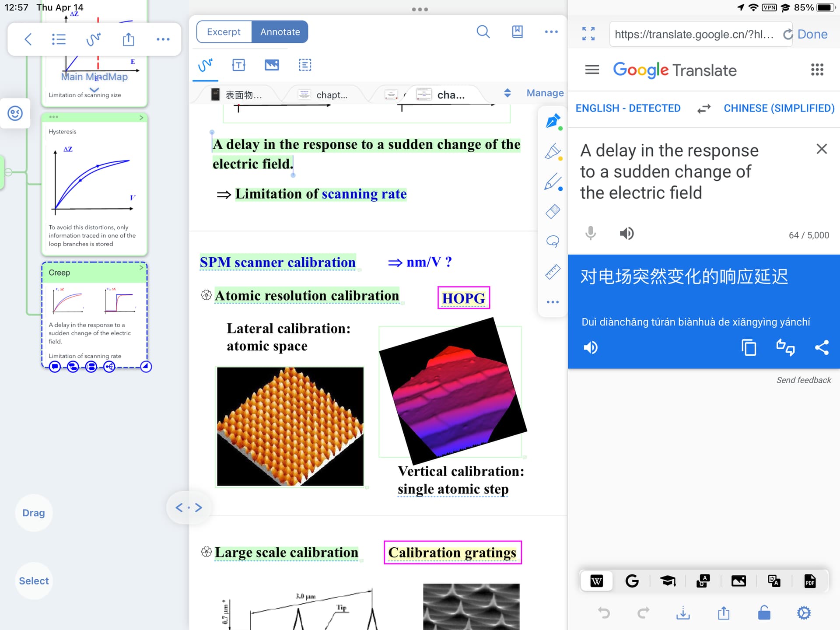Select the outline selection annotation tab

point(305,65)
